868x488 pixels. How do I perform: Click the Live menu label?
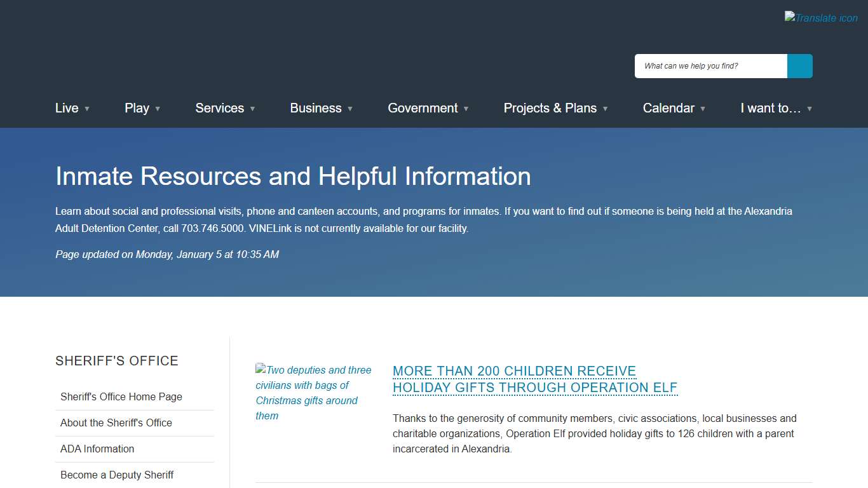click(66, 108)
